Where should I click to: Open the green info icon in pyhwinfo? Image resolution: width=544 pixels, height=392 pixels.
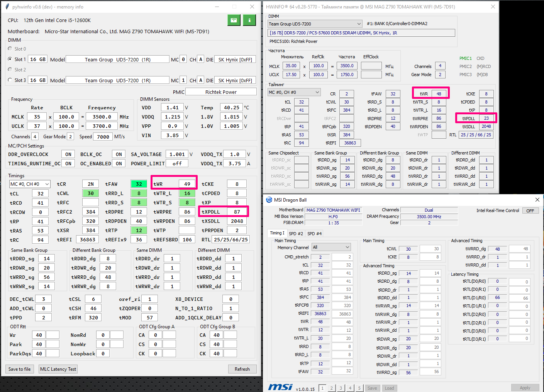(249, 20)
